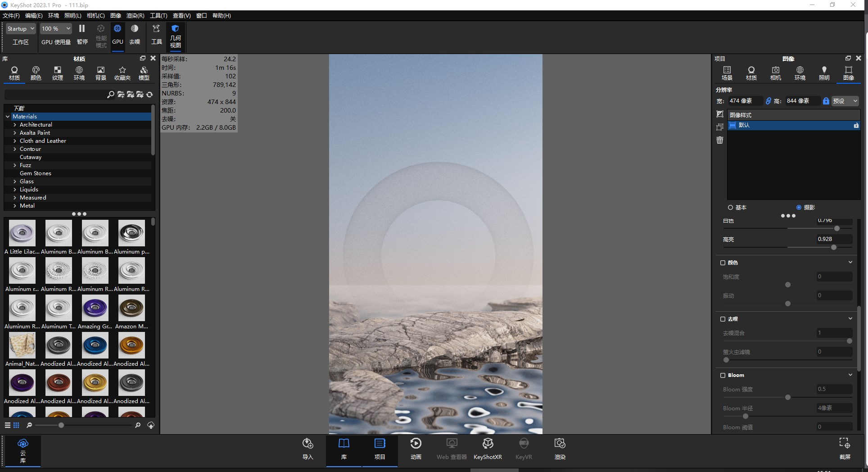Take a screenshot of the view
868x472 pixels.
tap(845, 449)
